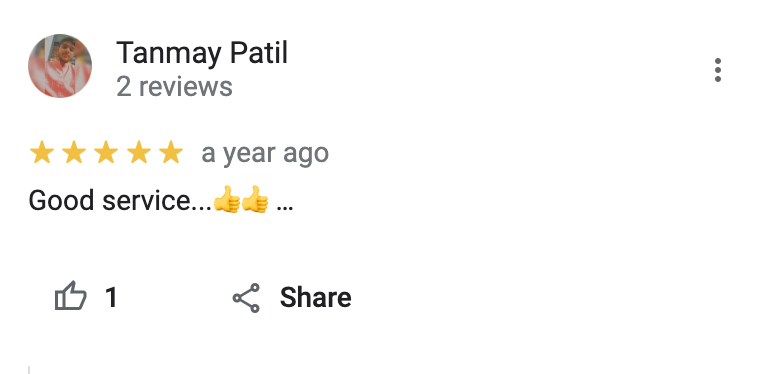View the reviewer's "2 reviews" link
The width and height of the screenshot is (776, 374).
tap(174, 87)
